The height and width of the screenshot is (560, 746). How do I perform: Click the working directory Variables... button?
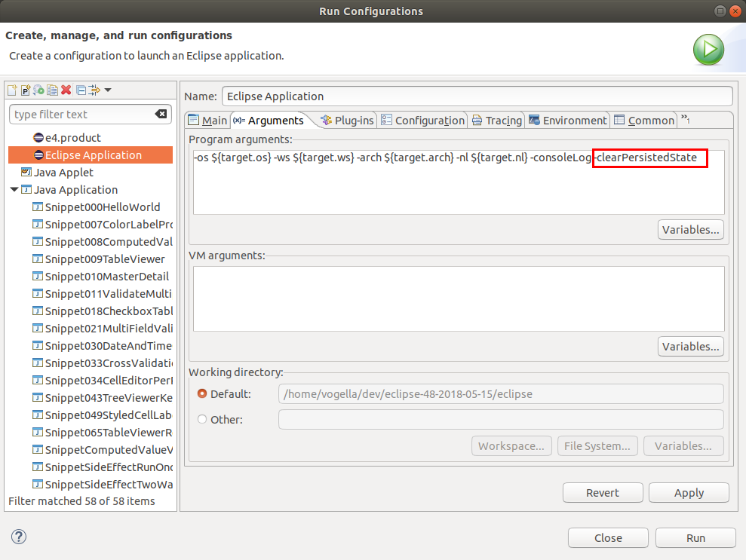(x=683, y=446)
